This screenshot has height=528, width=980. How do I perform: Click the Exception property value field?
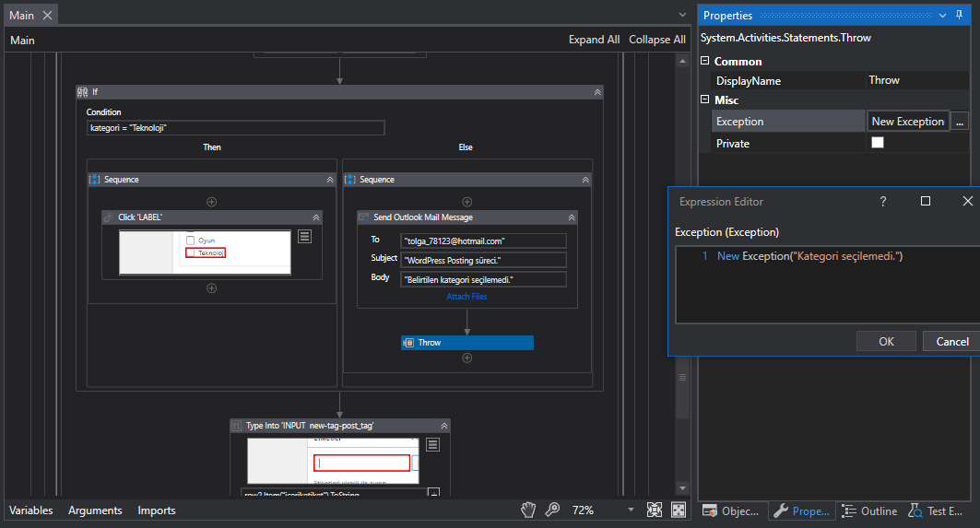click(x=908, y=122)
